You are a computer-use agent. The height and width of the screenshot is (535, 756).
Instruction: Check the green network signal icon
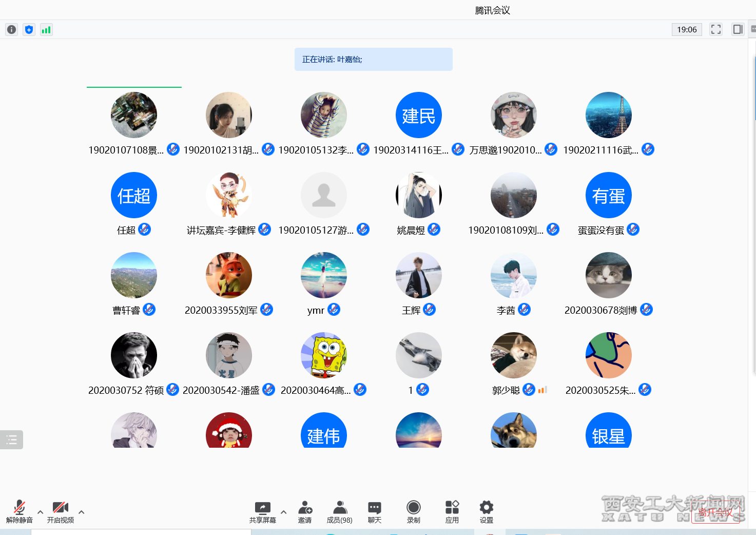pyautogui.click(x=46, y=30)
